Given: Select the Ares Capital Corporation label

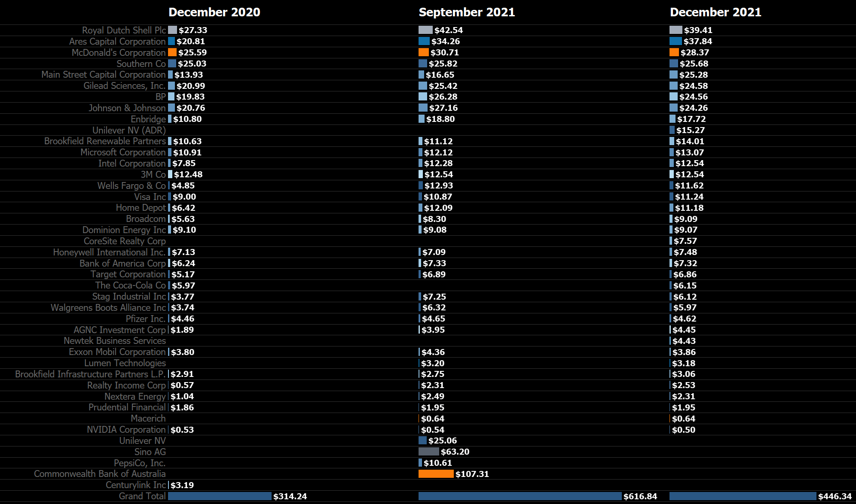Looking at the screenshot, I should (x=117, y=41).
